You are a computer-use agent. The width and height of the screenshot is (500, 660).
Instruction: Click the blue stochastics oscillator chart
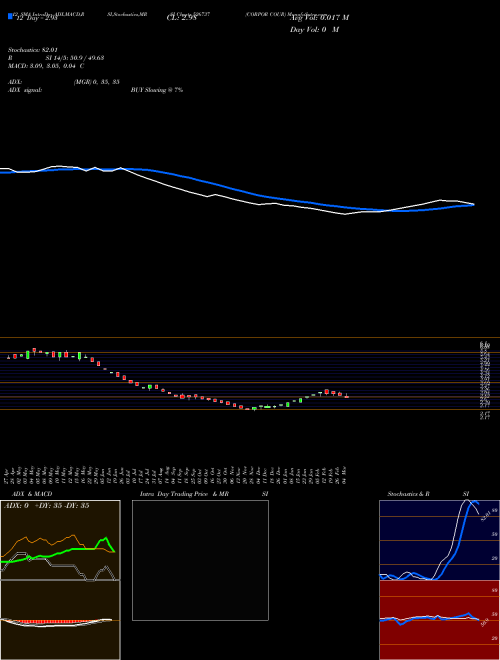point(439,540)
